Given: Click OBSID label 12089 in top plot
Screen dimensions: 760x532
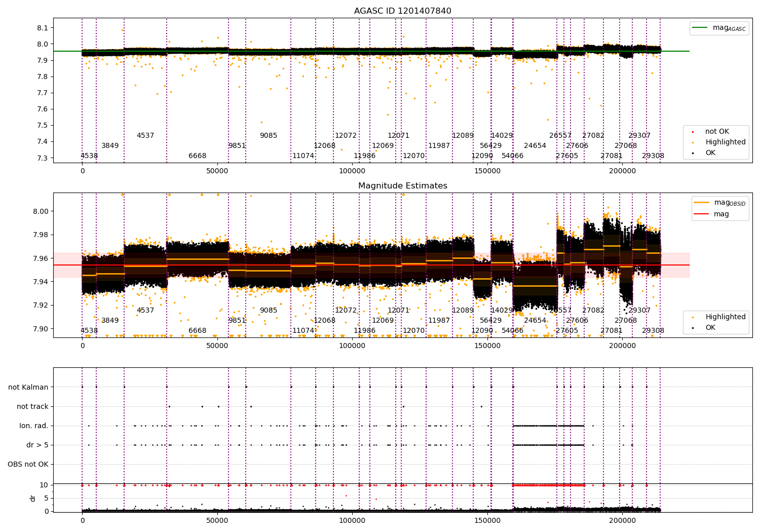Looking at the screenshot, I should (463, 136).
